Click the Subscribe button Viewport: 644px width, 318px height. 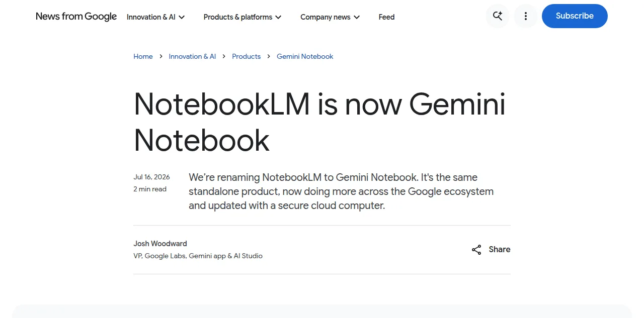575,16
